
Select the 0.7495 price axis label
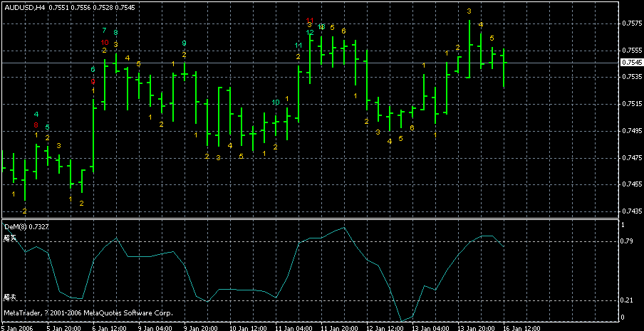(631, 131)
